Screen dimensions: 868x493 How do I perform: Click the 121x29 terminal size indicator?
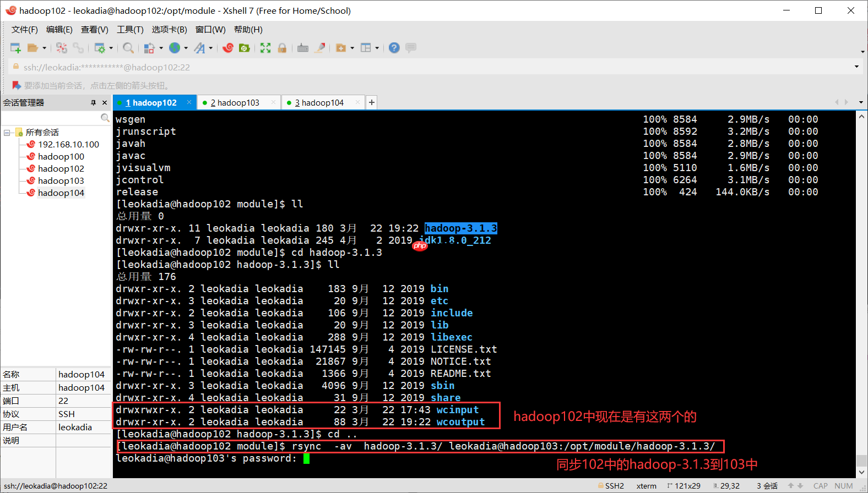[683, 486]
